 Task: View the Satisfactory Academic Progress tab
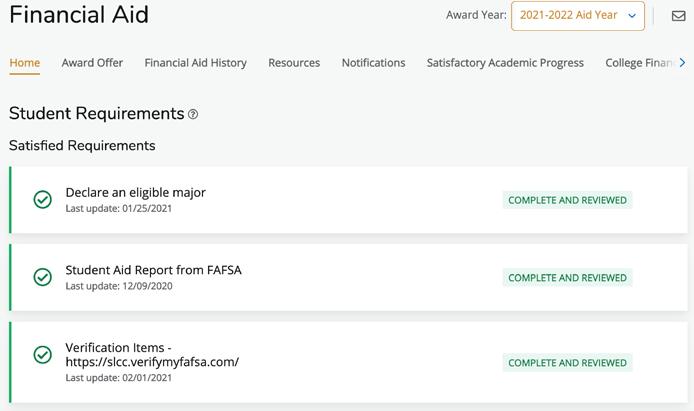(x=505, y=63)
